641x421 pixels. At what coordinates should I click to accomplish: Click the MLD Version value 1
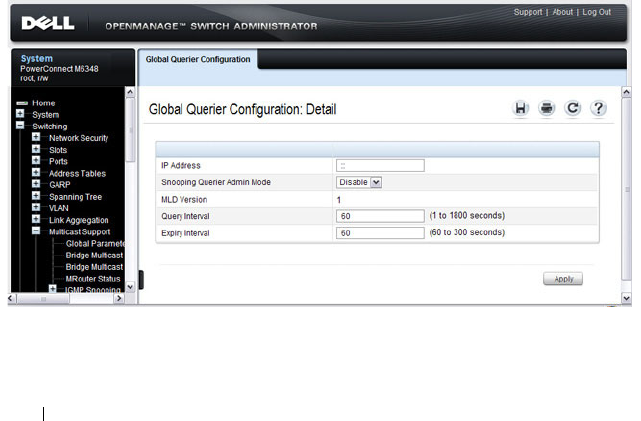click(x=338, y=200)
